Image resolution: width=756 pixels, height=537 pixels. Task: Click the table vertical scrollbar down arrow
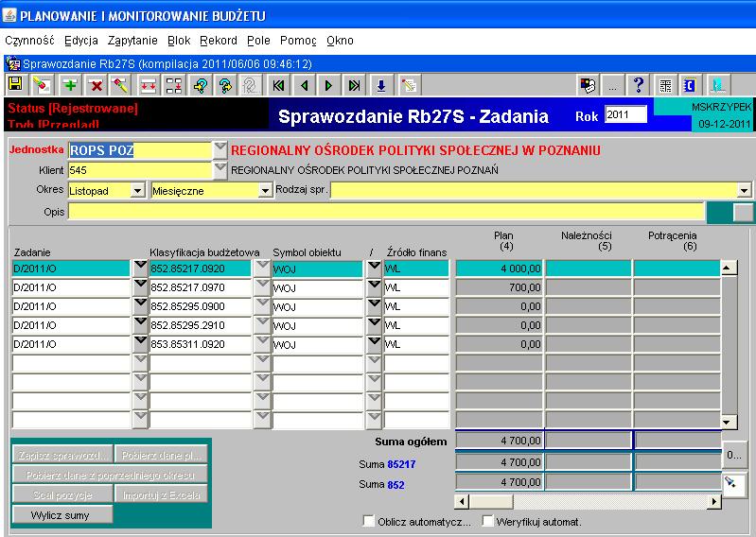click(729, 423)
